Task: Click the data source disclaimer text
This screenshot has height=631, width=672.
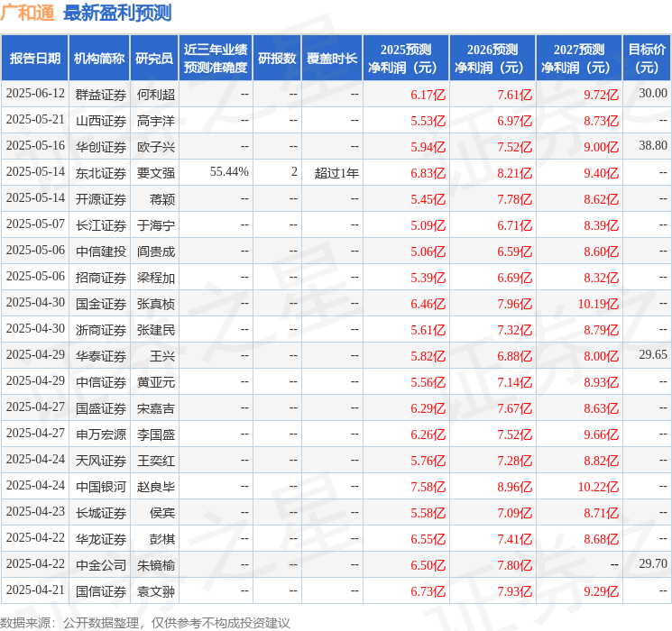Action: 145,623
